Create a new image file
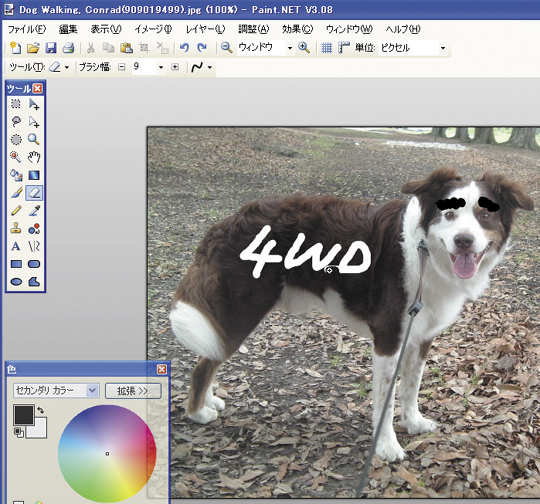Screen dimensions: 540x504 (15, 48)
